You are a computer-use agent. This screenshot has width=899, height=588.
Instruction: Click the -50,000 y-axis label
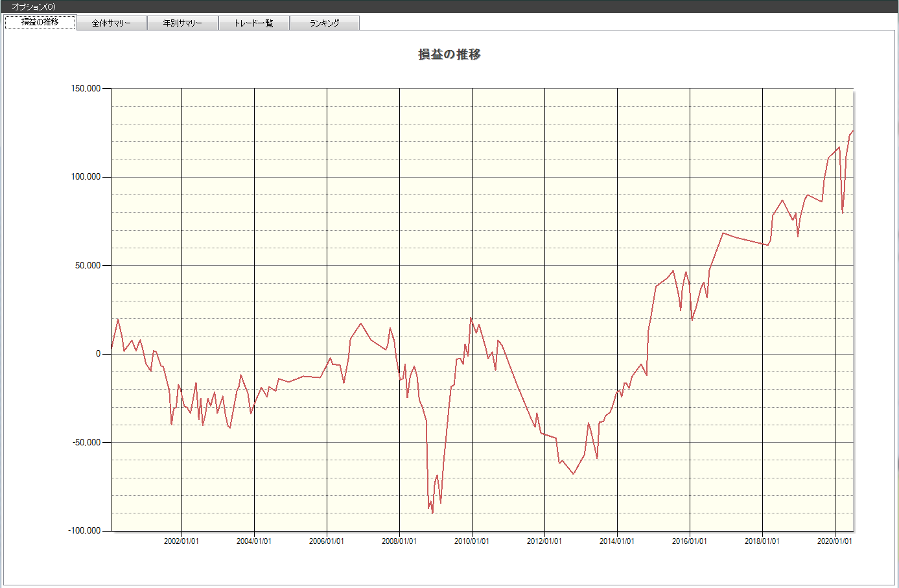pos(87,442)
